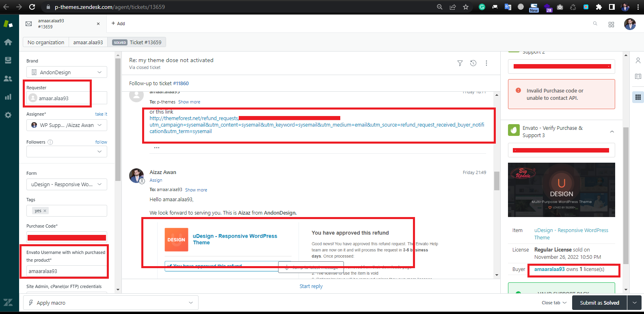Open the agent profile avatar menu
Viewport: 644px width, 314px height.
[x=630, y=24]
